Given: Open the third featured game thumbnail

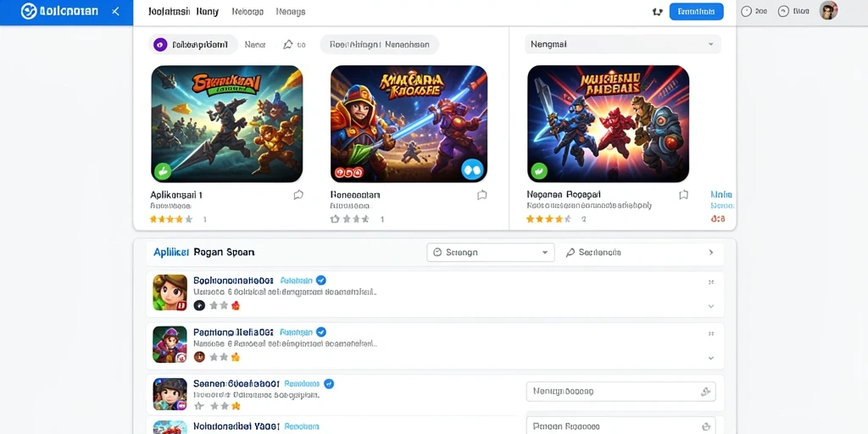Looking at the screenshot, I should pyautogui.click(x=608, y=124).
